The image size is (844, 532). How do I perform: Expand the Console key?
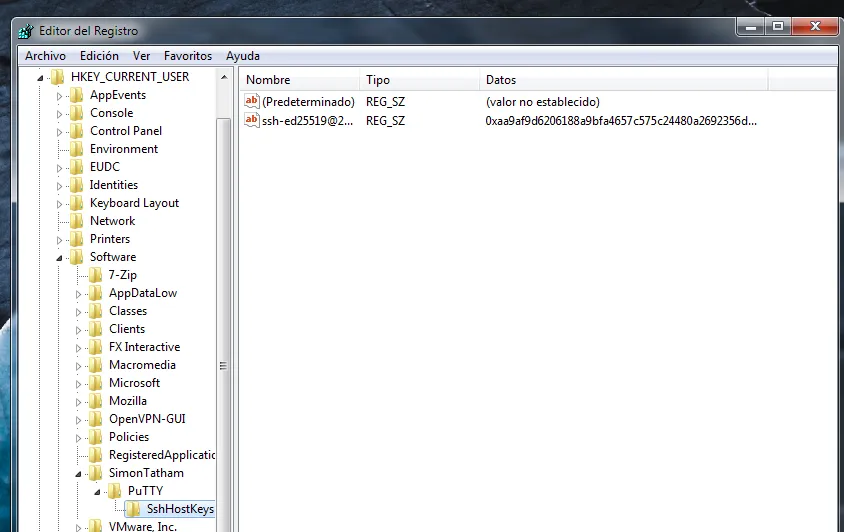tap(59, 114)
